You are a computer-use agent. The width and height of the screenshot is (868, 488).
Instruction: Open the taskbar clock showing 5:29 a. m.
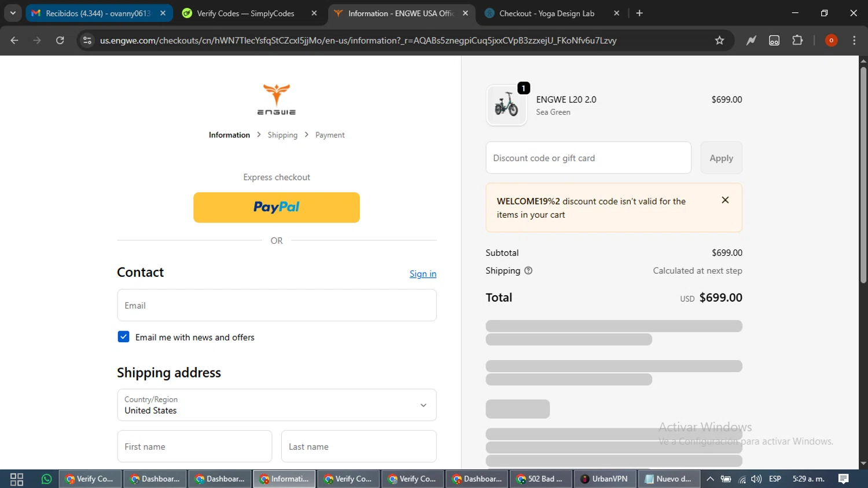(808, 479)
